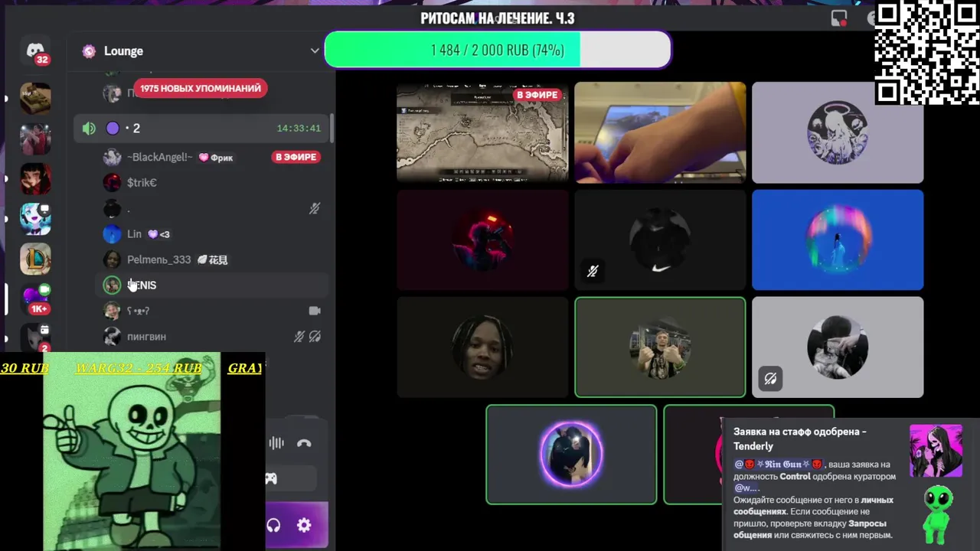Click the В ЭФИРЕ badge beside ~BlackAngel!~
The image size is (980, 551).
point(296,157)
